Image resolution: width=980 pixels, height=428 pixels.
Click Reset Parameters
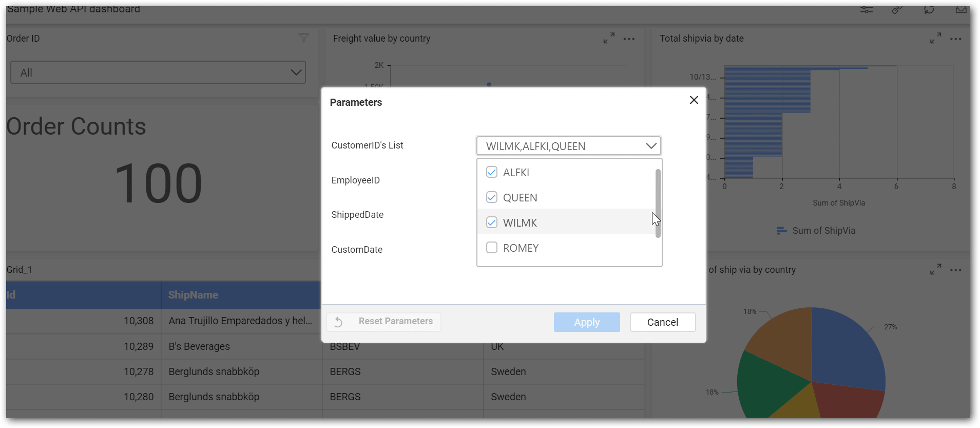click(x=384, y=322)
